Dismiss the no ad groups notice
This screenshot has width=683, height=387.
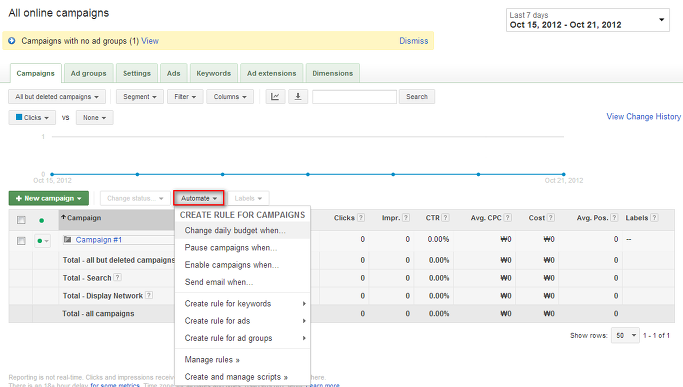(x=414, y=41)
